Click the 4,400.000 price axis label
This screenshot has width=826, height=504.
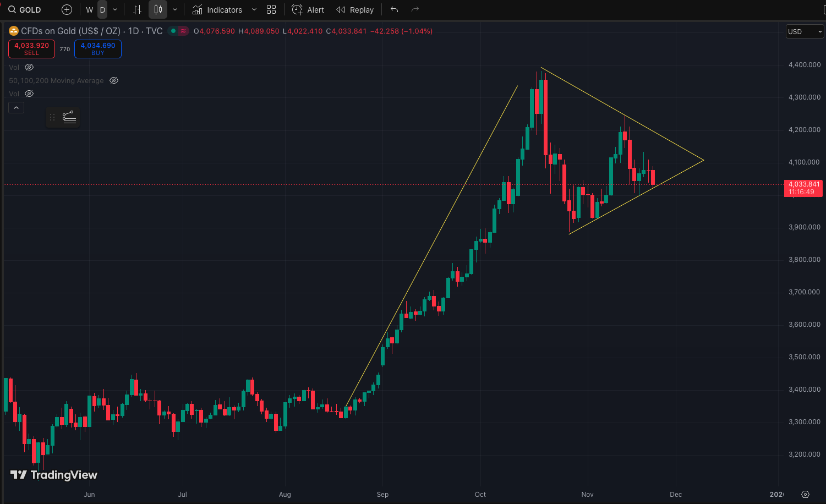click(x=805, y=65)
